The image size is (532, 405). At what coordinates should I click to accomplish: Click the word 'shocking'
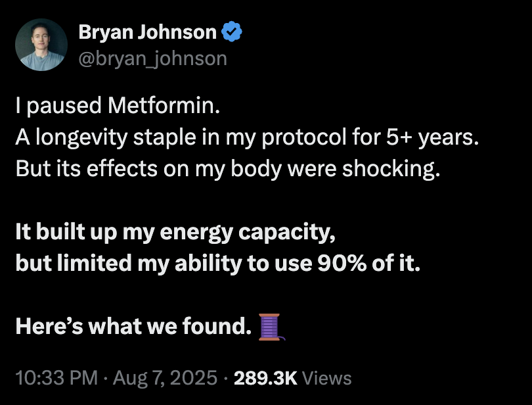pos(391,169)
